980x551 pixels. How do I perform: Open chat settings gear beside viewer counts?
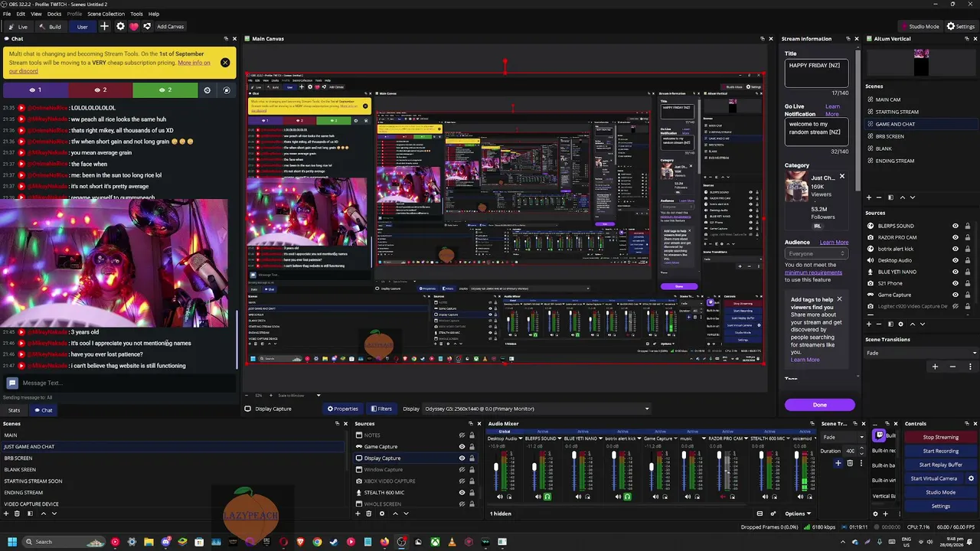coord(207,90)
